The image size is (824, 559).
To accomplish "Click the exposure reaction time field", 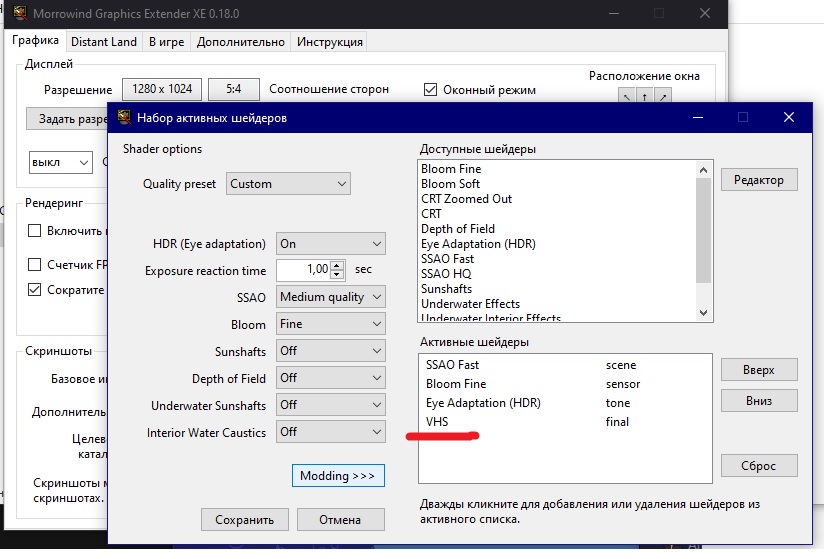I will point(304,270).
